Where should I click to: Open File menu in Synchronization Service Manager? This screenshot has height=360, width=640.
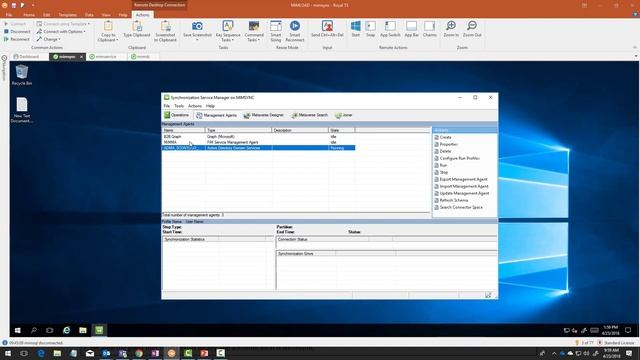click(x=167, y=106)
